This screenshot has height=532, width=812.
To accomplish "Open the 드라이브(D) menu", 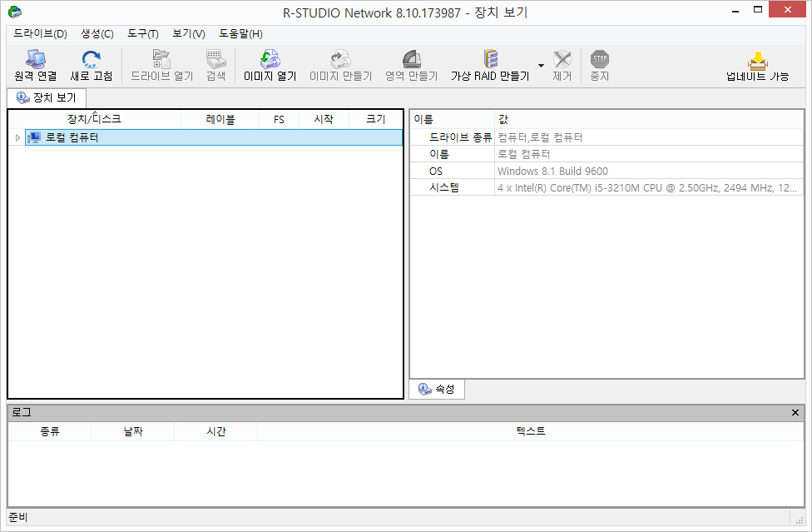I will (41, 33).
